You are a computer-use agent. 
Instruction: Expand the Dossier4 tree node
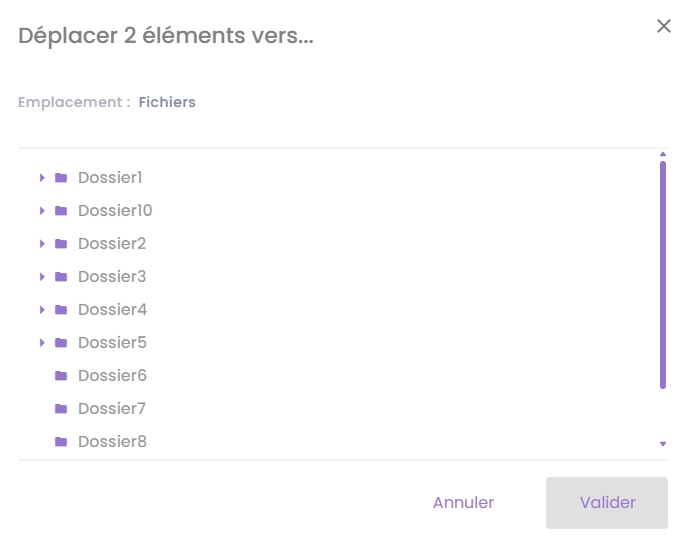[x=42, y=310]
